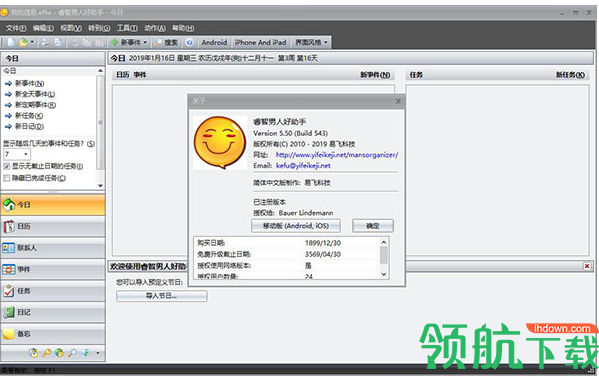Toggle 显示无截止日期的任务 checkbox

point(6,166)
